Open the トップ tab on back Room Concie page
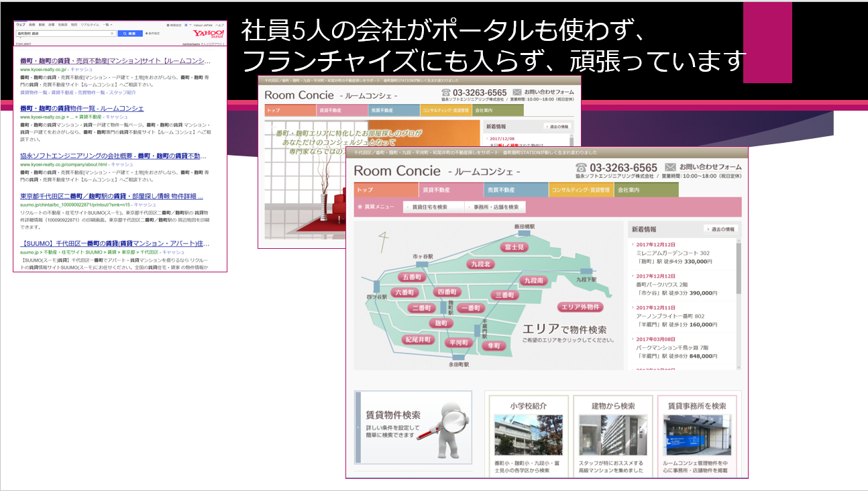The width and height of the screenshot is (868, 491). [x=290, y=111]
